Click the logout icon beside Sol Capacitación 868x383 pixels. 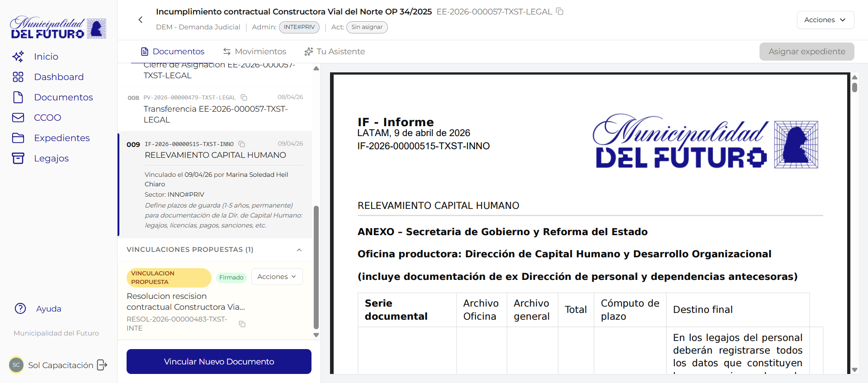coord(102,365)
